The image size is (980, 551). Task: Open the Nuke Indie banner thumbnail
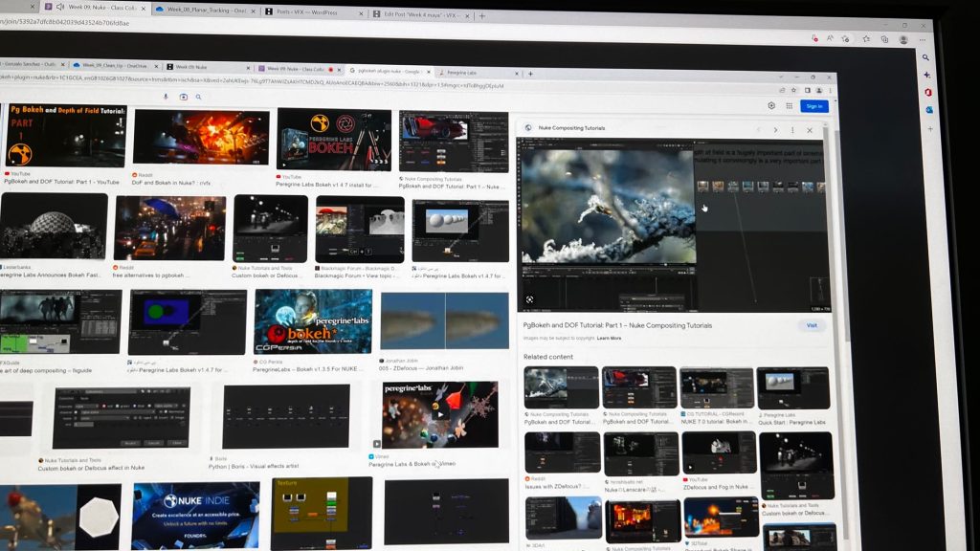pos(195,516)
